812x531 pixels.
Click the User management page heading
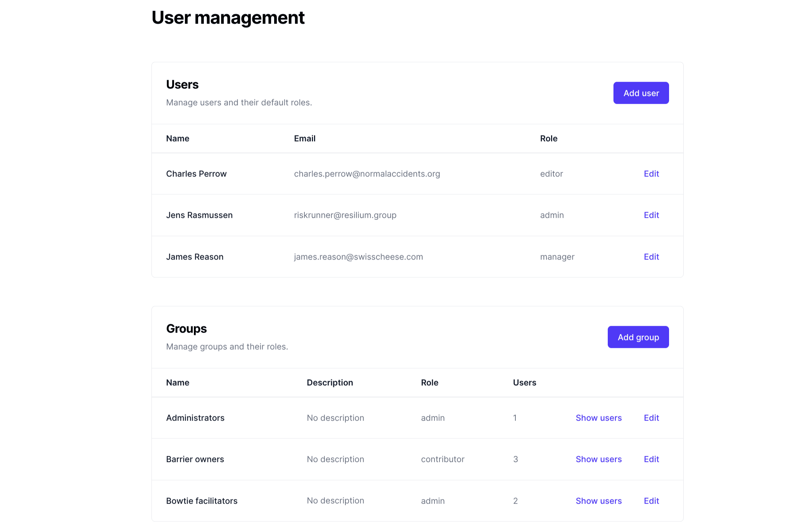coord(228,17)
